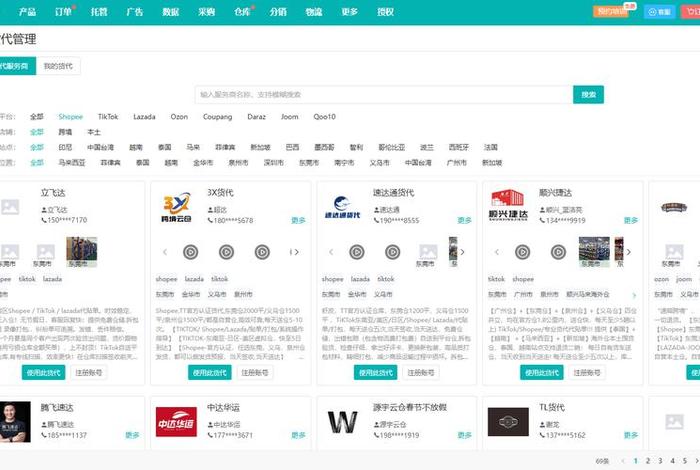Select the Shopee platform filter
This screenshot has height=470, width=700.
coord(71,117)
